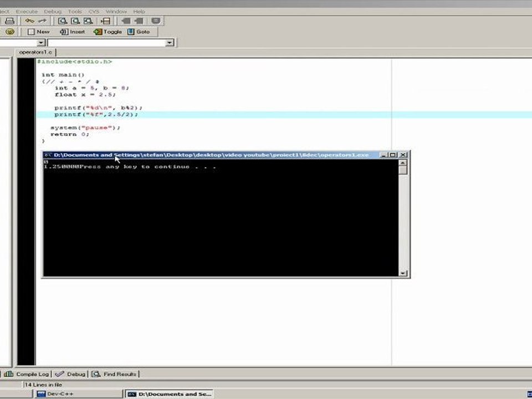This screenshot has height=399, width=532.
Task: Click the console scrollbar up arrow
Action: (403, 163)
